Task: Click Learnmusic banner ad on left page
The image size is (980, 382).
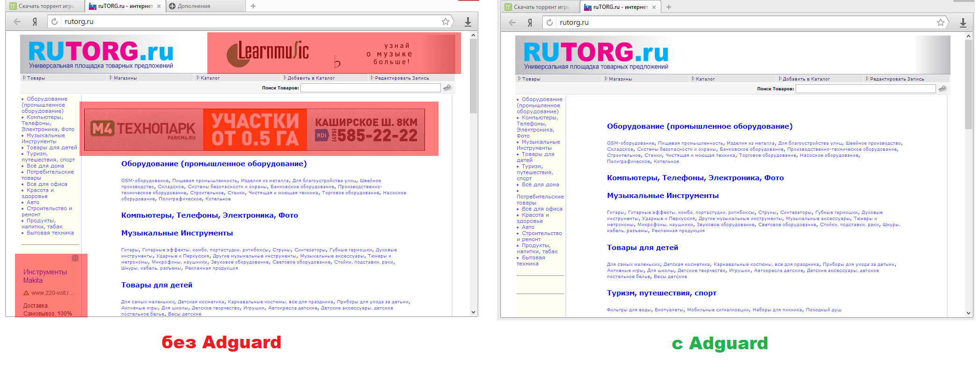Action: click(x=334, y=53)
